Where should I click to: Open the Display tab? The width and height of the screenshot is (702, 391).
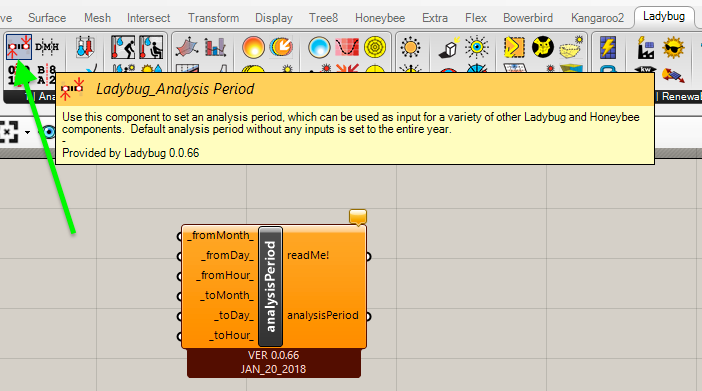(274, 18)
